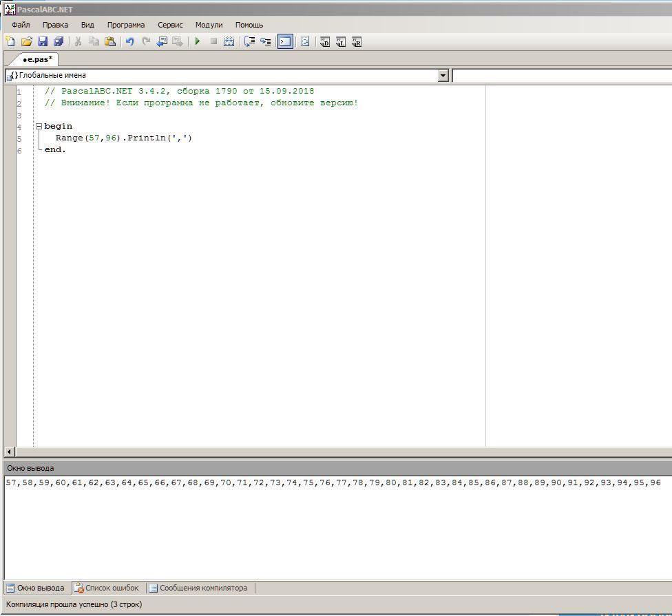
Task: Step into debug icon
Action: pyautogui.click(x=266, y=41)
